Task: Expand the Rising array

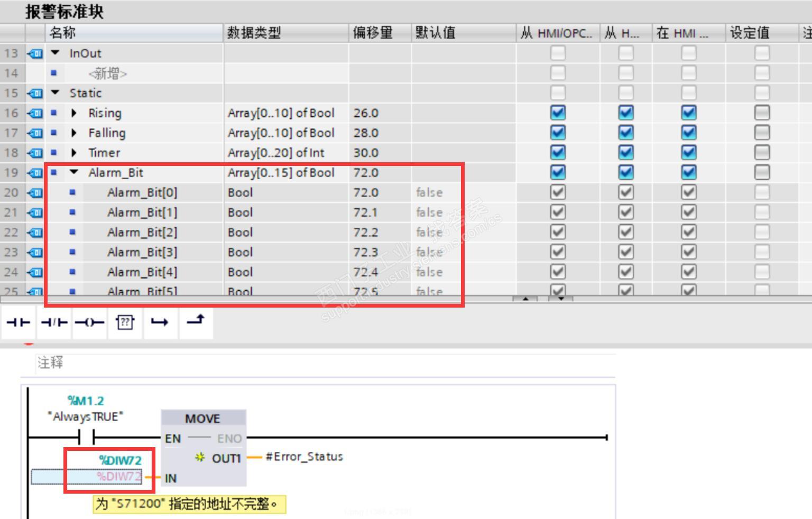Action: 74,113
